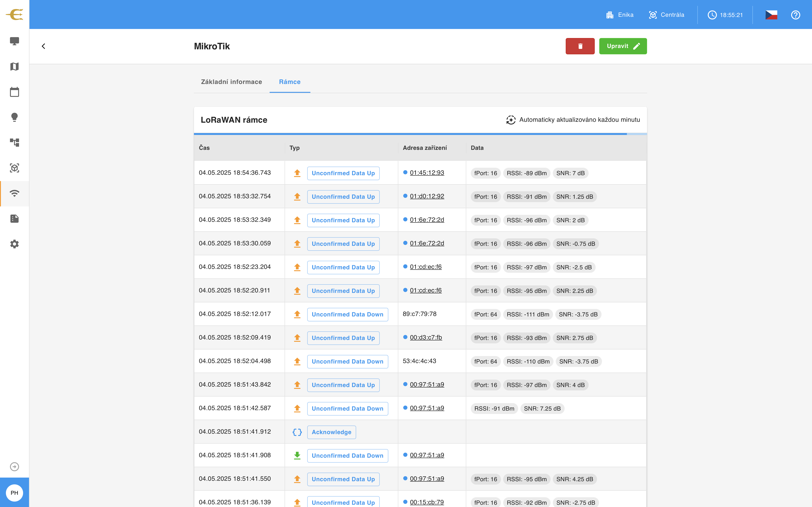Open the wifi gateways sidebar icon
The image size is (812, 507).
[14, 194]
